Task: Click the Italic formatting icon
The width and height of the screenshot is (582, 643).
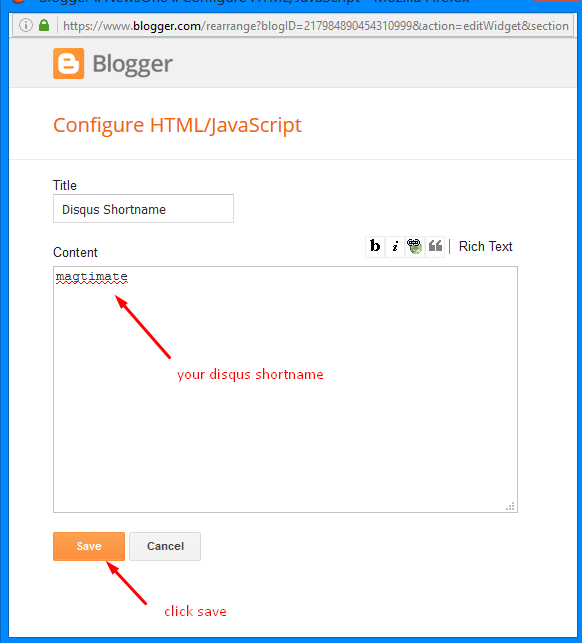Action: point(395,246)
